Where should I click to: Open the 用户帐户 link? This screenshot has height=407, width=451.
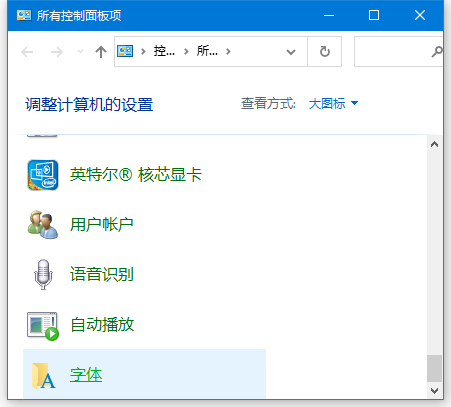(102, 224)
